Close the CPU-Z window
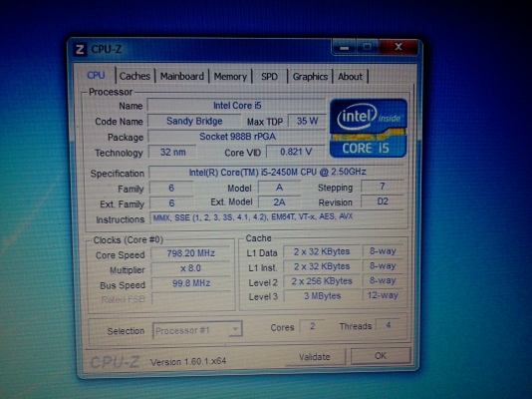The width and height of the screenshot is (532, 399). tap(398, 47)
